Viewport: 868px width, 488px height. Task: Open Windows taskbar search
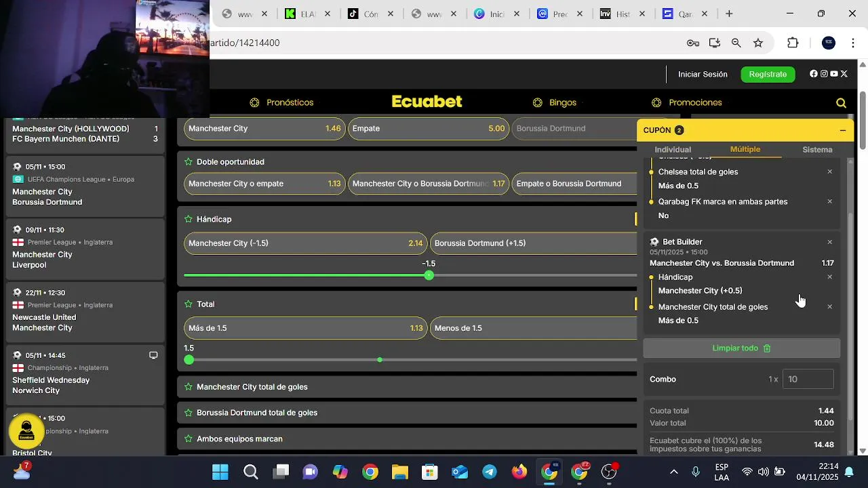tap(251, 472)
